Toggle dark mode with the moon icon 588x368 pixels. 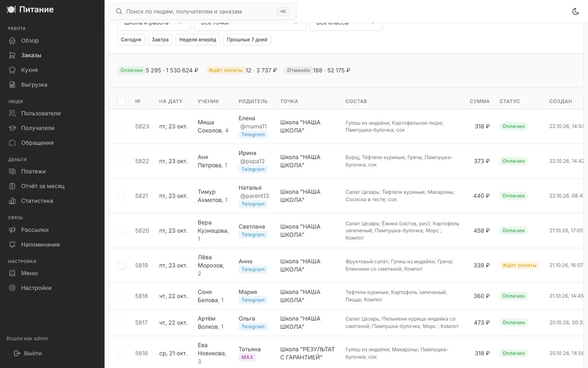coord(576,11)
